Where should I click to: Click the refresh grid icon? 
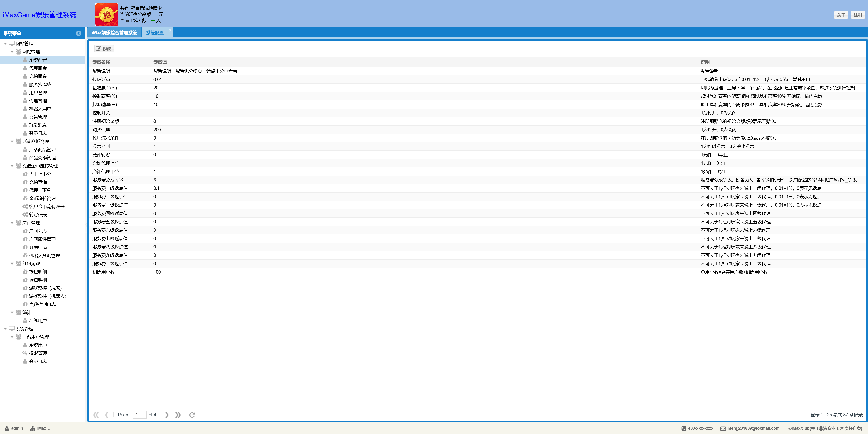pos(192,415)
